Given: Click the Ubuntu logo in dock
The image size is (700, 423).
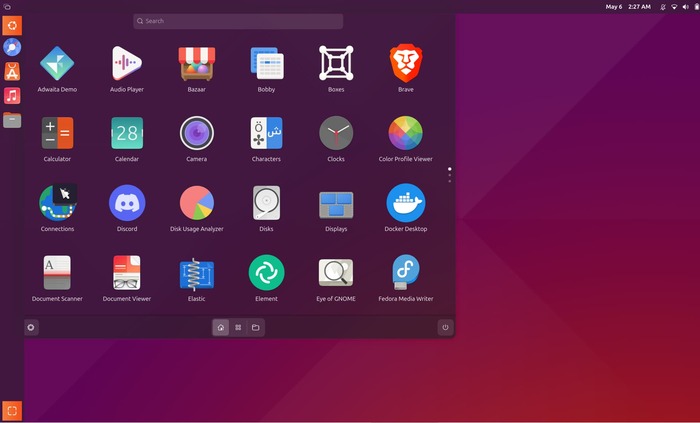Looking at the screenshot, I should [12, 25].
